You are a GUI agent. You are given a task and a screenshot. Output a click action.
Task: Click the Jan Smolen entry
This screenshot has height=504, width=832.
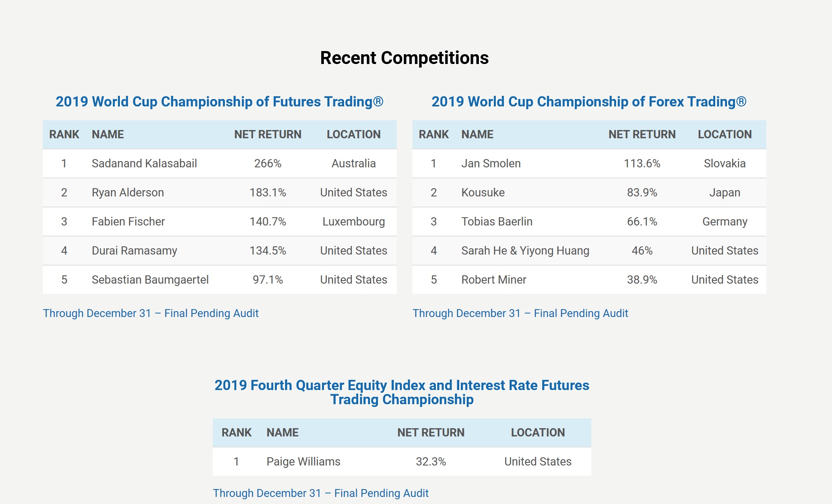[491, 163]
